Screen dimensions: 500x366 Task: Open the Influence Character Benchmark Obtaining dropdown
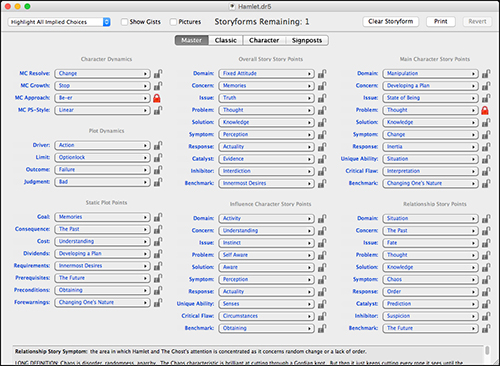[266, 328]
